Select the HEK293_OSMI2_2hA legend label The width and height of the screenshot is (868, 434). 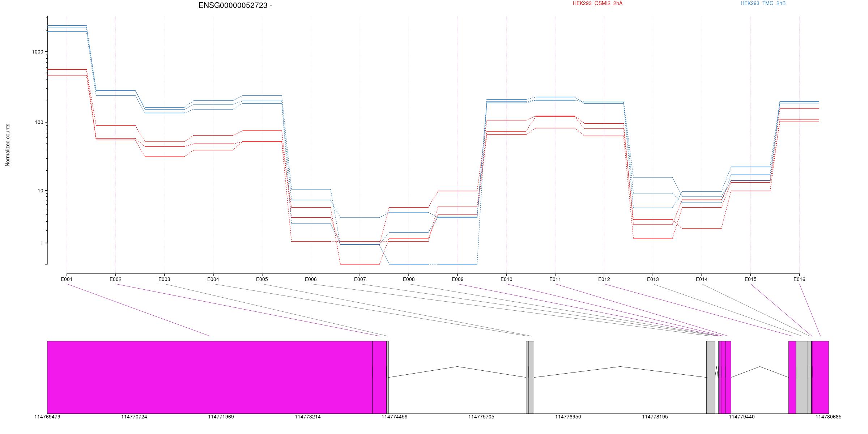[597, 3]
